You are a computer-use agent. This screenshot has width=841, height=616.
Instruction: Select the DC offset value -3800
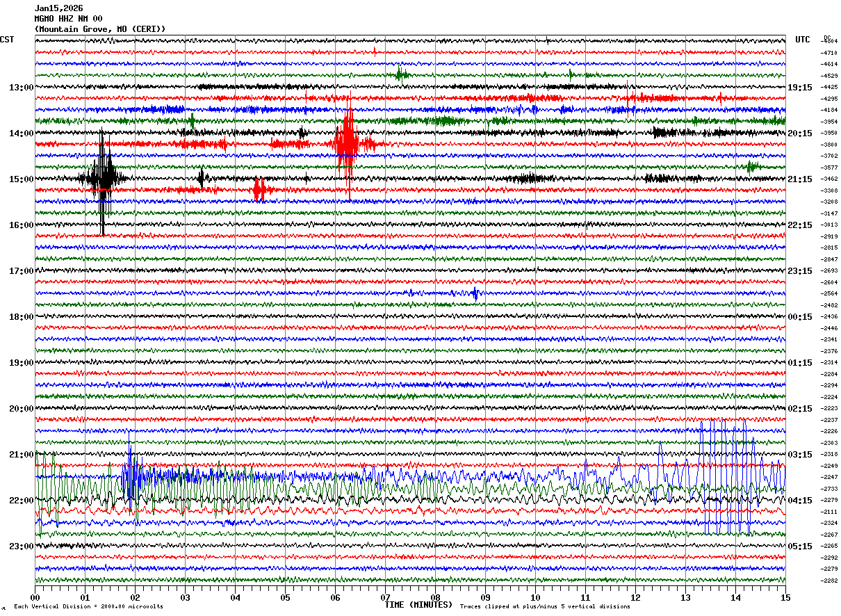(x=830, y=145)
